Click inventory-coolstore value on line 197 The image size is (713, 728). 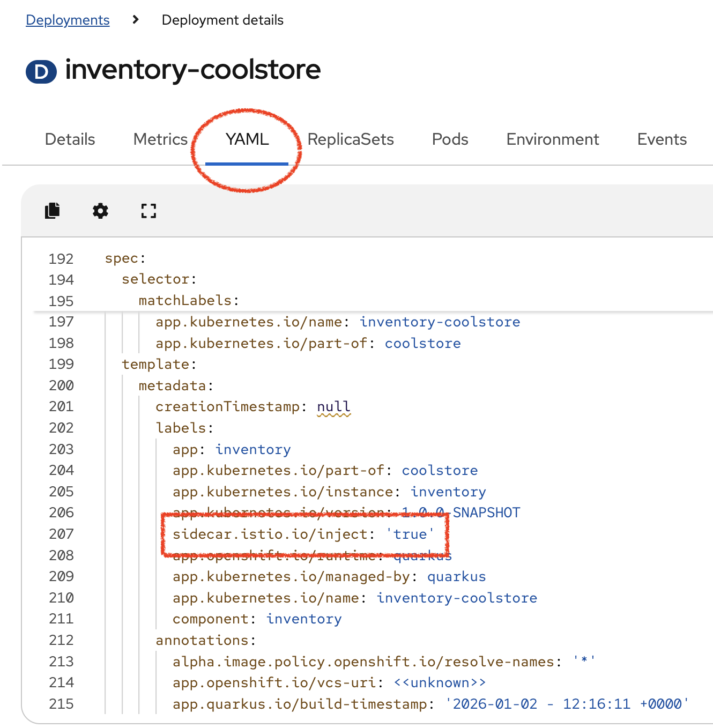pyautogui.click(x=440, y=322)
